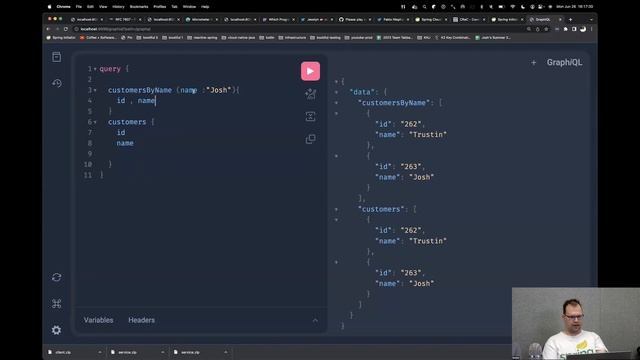Bookmark this page with star icon
Image resolution: width=640 pixels, height=360 pixels.
(x=546, y=29)
